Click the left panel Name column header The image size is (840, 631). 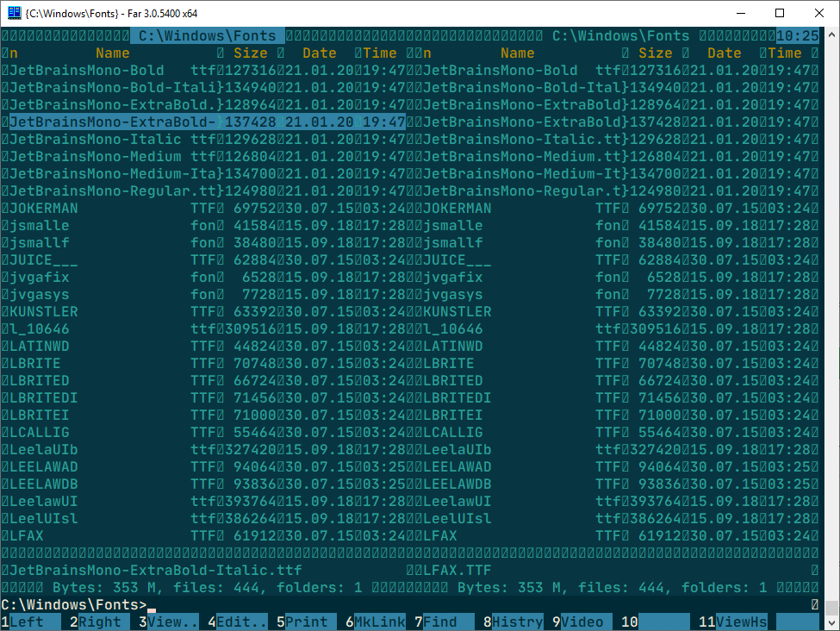pyautogui.click(x=113, y=53)
